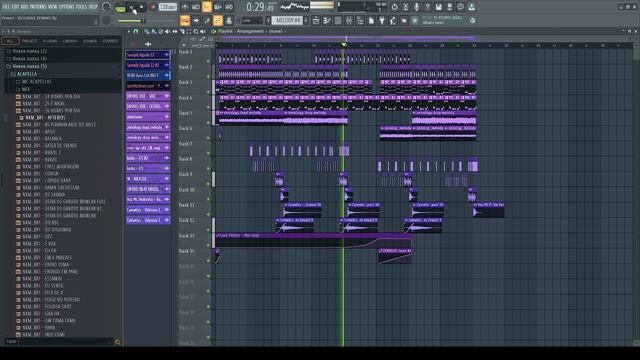Click the undo history icon
Image resolution: width=640 pixels, height=360 pixels.
click(394, 7)
